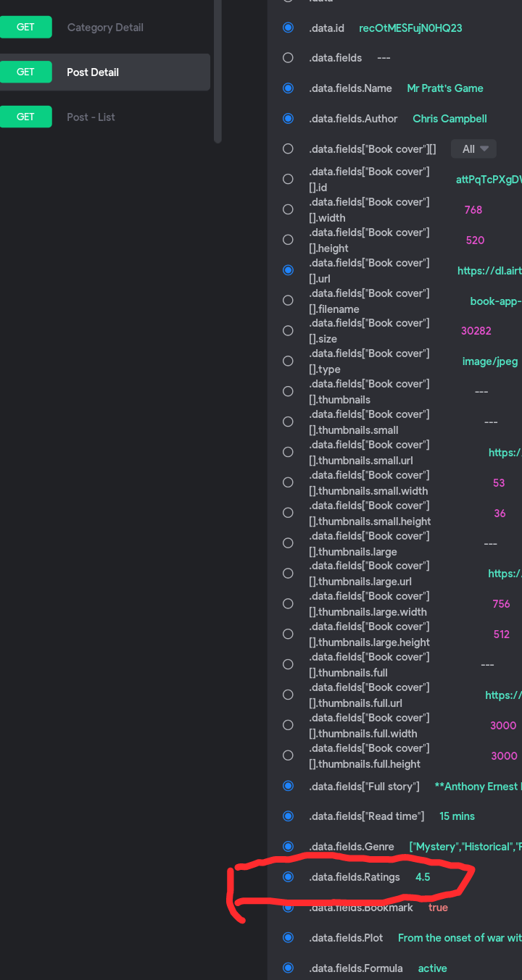Click the GET badge beside Post - List
Image resolution: width=522 pixels, height=980 pixels.
(25, 117)
